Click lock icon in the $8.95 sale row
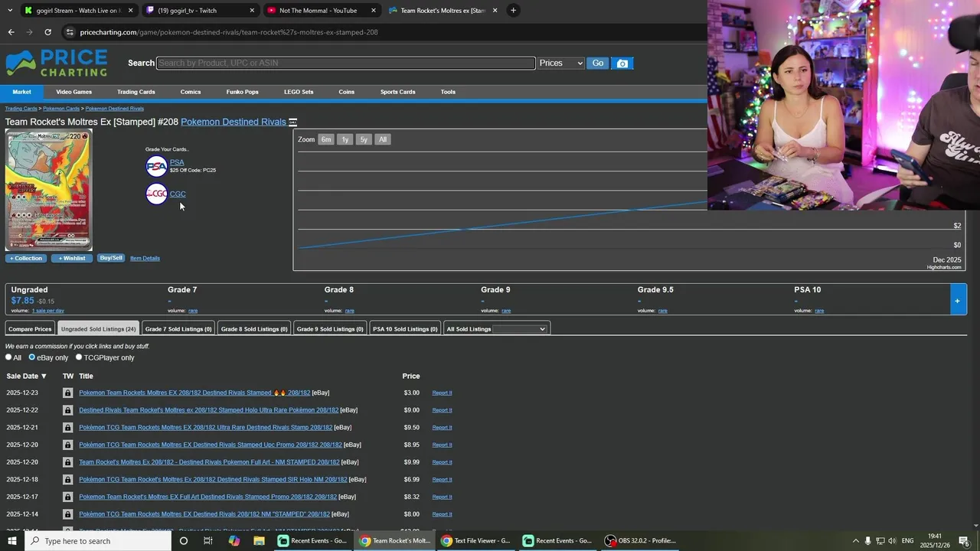This screenshot has height=551, width=980. [x=67, y=445]
